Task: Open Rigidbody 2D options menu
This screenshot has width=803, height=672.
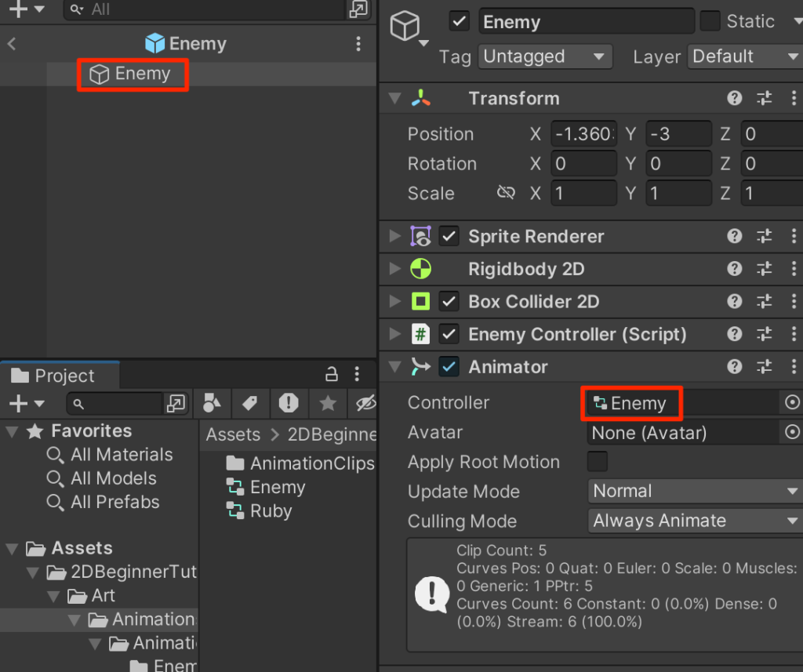Action: [794, 269]
